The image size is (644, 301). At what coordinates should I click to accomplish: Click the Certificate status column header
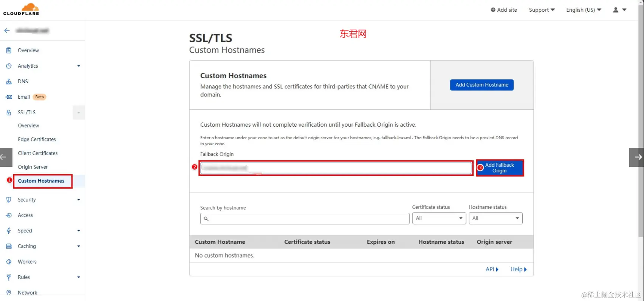[307, 242]
